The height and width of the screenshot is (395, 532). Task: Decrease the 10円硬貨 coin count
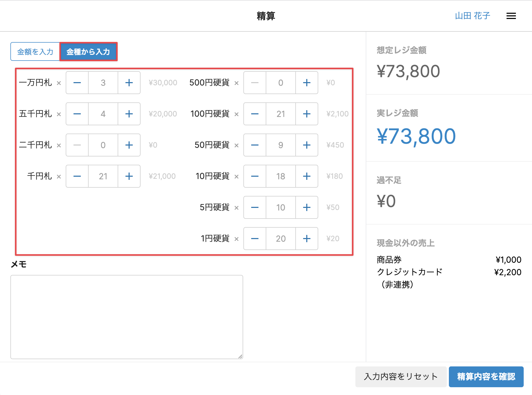(255, 176)
